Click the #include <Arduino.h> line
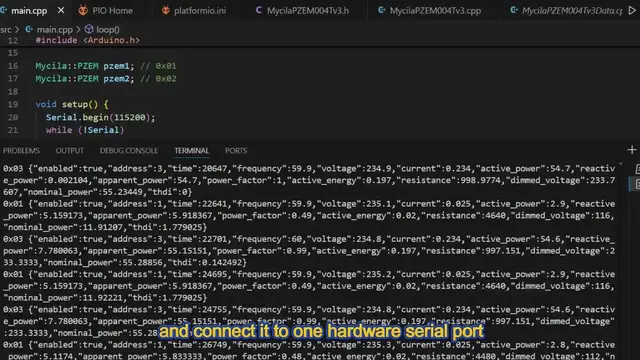The height and width of the screenshot is (360, 640). 87,40
